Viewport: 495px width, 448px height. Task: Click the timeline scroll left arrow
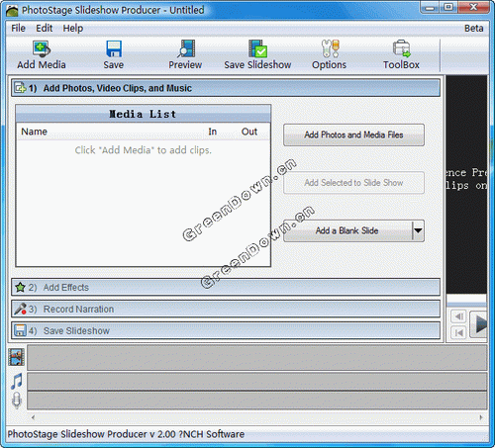[33, 417]
